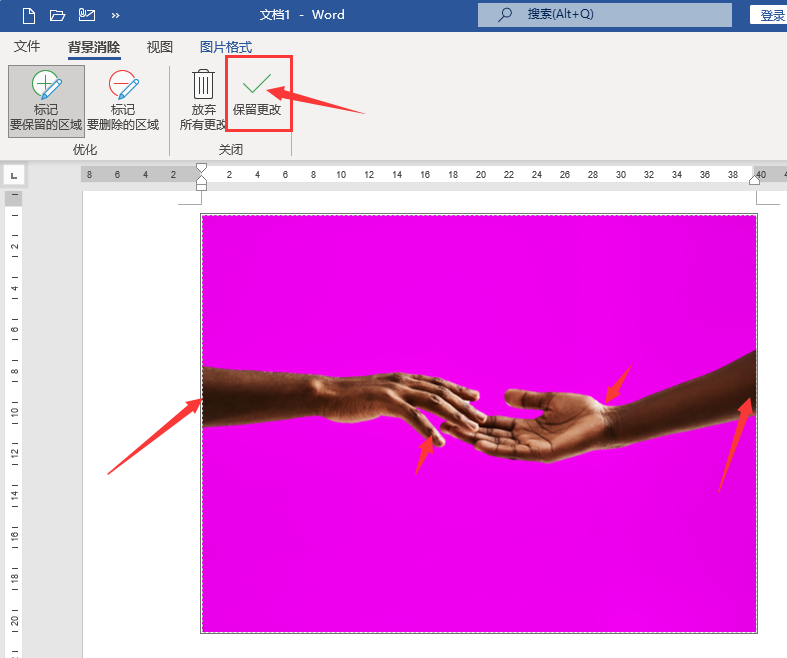
Task: Select 标记要保留的区域 tool
Action: click(46, 101)
